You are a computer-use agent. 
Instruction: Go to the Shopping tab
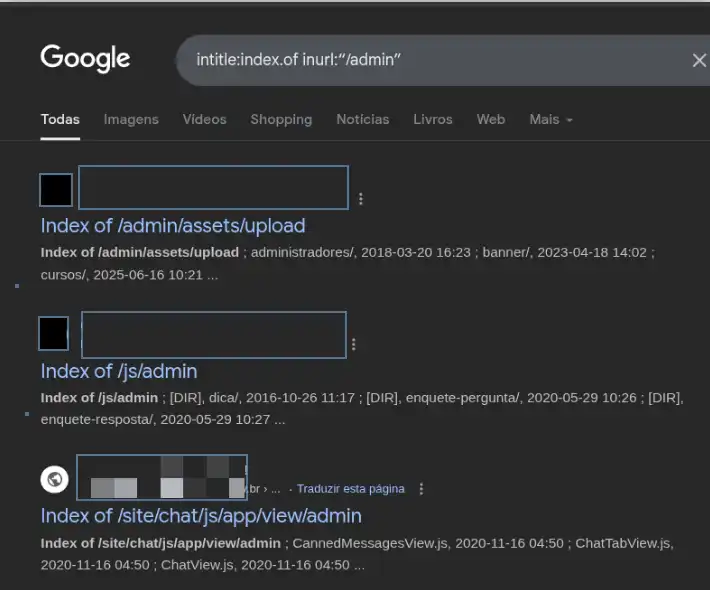pos(281,120)
